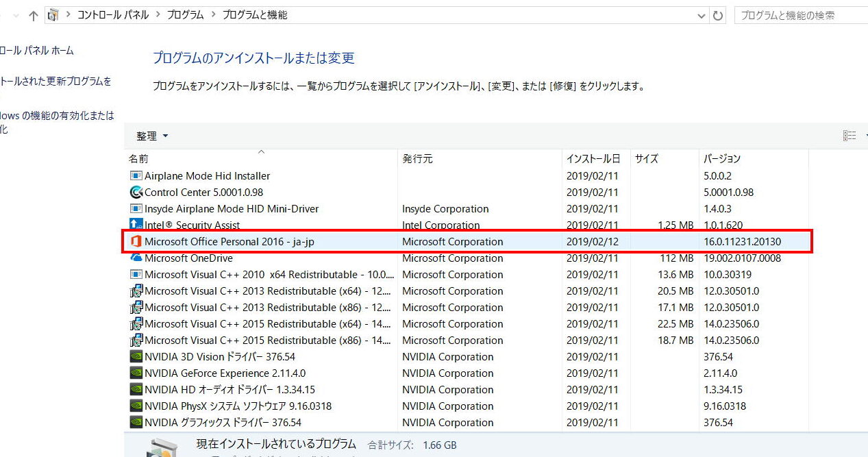The width and height of the screenshot is (868, 457).
Task: Navigate to プログラム breadcrumb
Action: point(186,15)
